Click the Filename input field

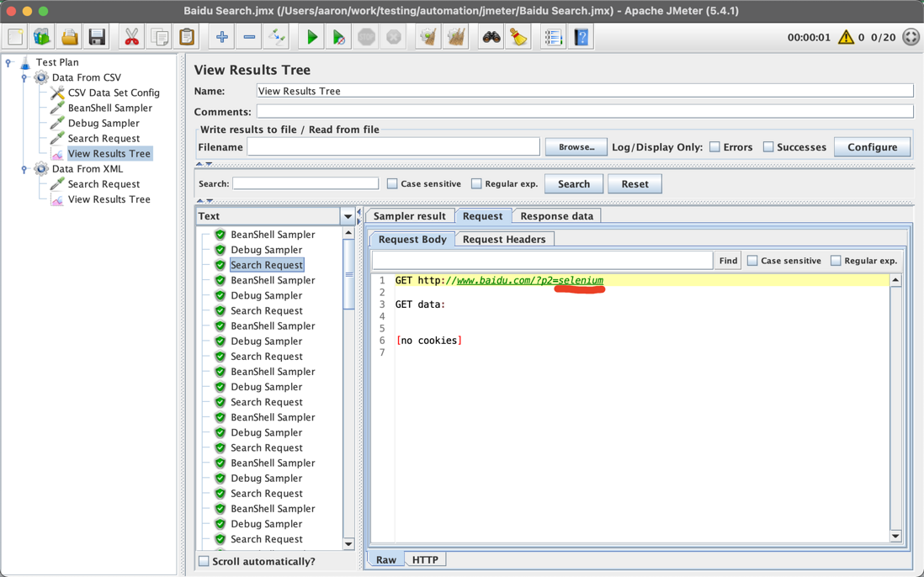coord(394,147)
